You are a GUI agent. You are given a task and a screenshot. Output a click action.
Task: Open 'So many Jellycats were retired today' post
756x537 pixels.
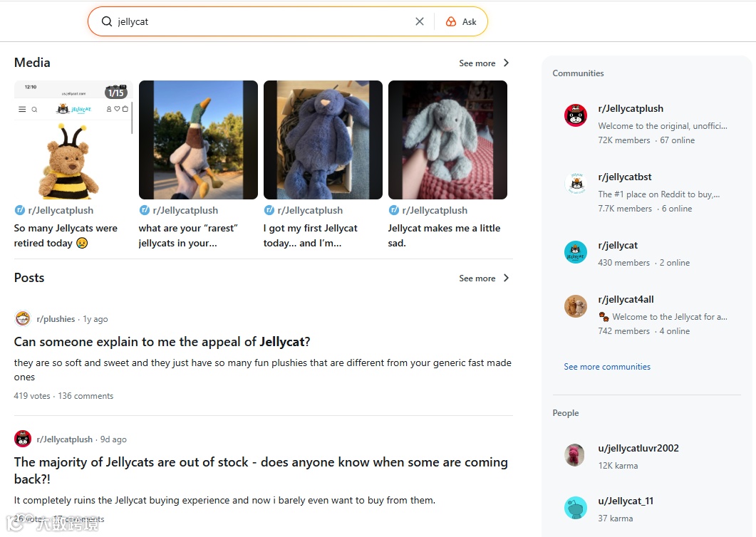point(66,235)
